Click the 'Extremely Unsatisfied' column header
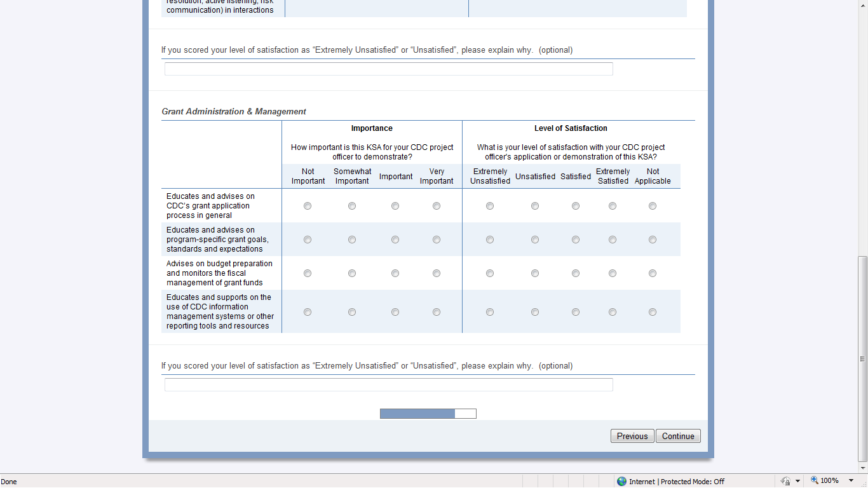Viewport: 868px width, 488px height. coord(490,176)
